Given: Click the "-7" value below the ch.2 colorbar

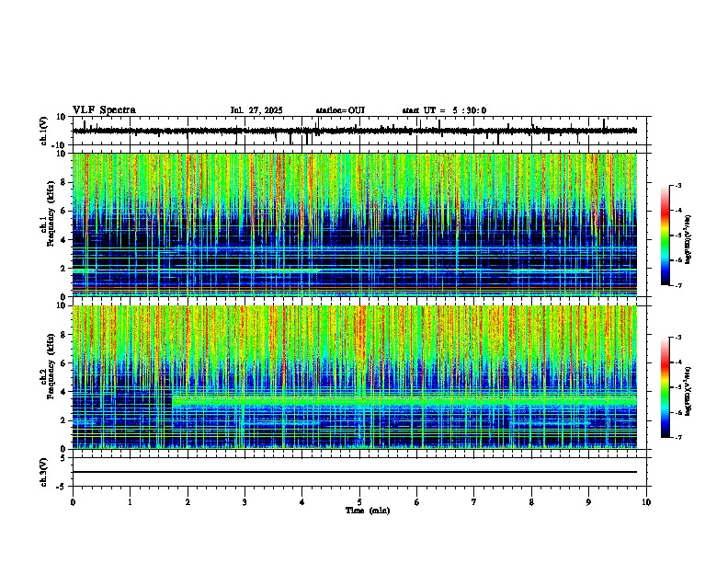Looking at the screenshot, I should coord(677,437).
